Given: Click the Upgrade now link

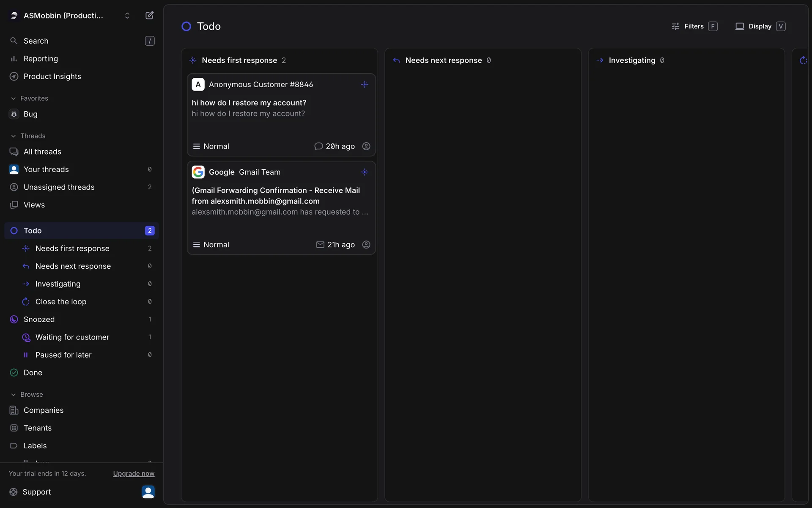Looking at the screenshot, I should point(134,474).
